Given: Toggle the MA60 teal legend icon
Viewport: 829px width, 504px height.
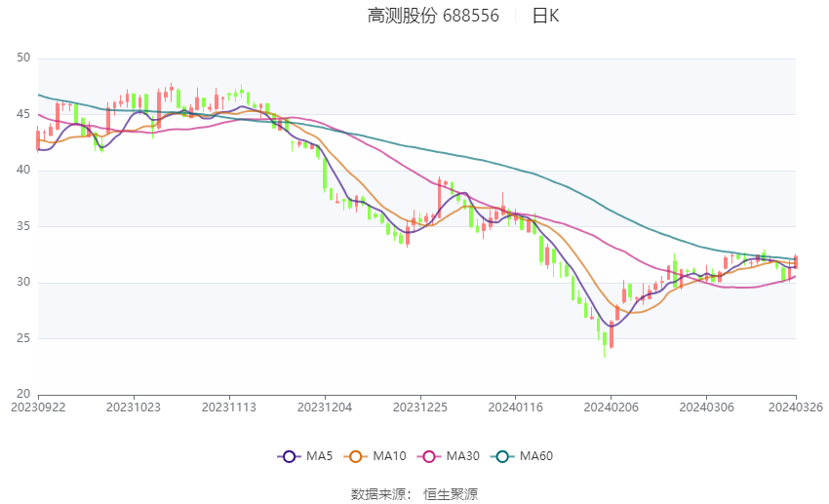Looking at the screenshot, I should (x=503, y=456).
